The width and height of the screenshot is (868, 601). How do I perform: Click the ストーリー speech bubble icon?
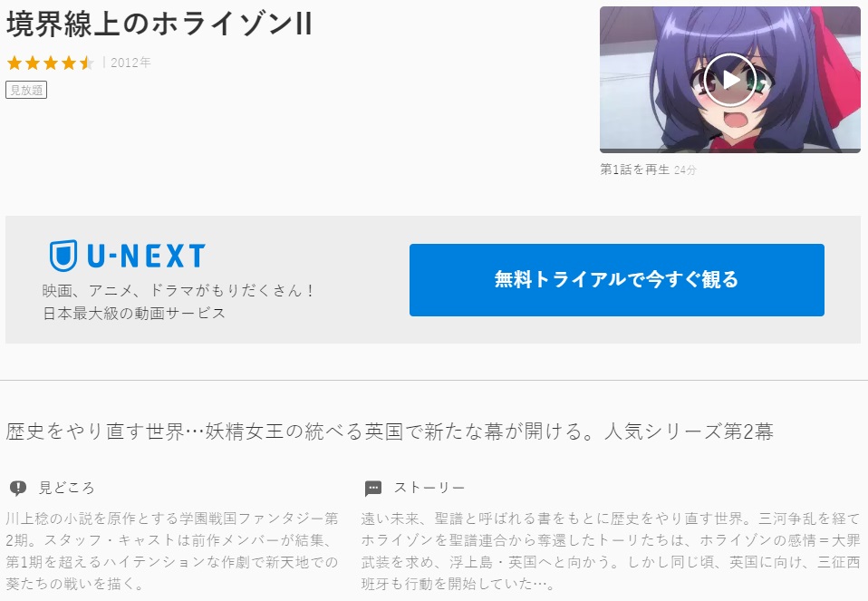point(373,488)
